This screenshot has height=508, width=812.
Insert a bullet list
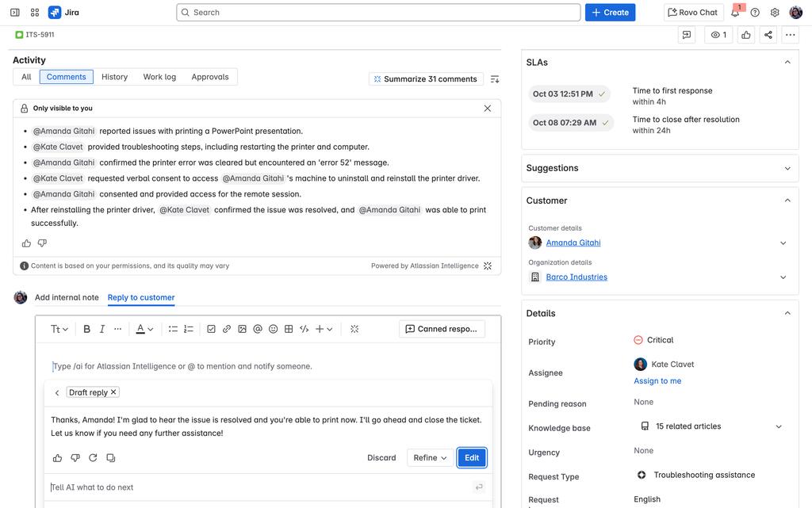click(x=173, y=329)
